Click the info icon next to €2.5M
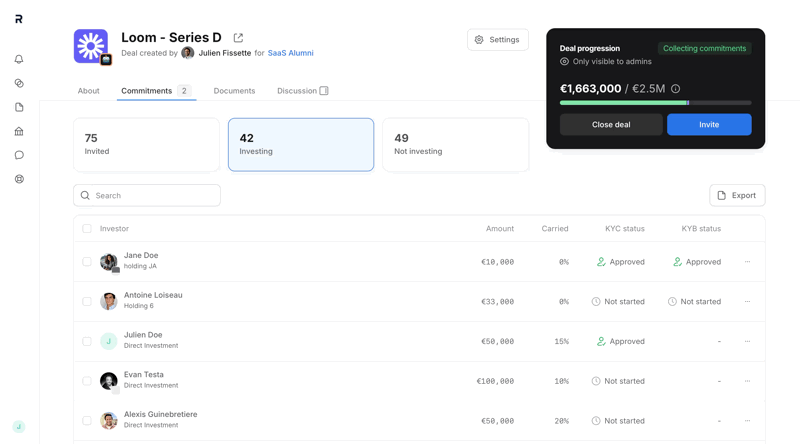 click(676, 89)
